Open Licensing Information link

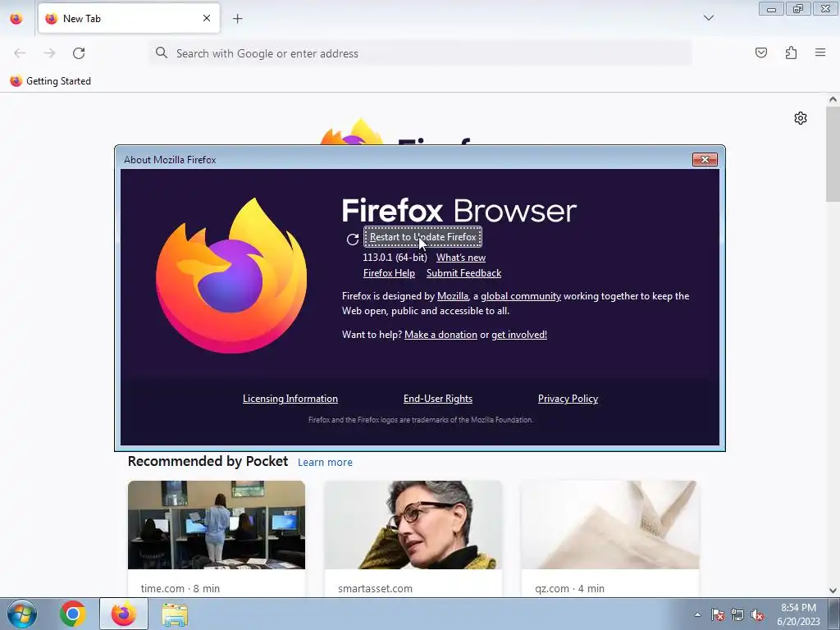point(290,399)
